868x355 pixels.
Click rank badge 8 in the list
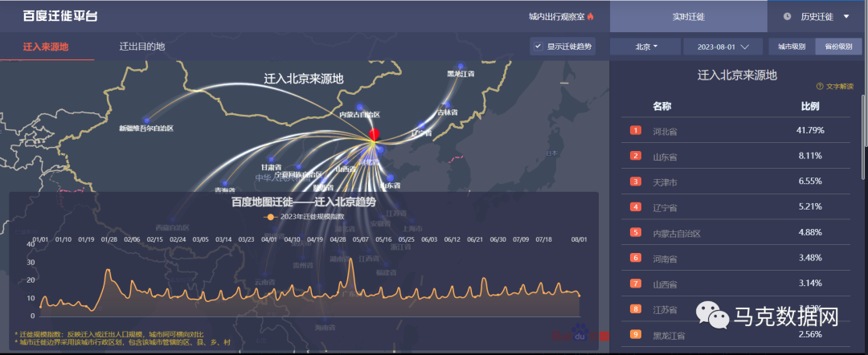pyautogui.click(x=636, y=309)
